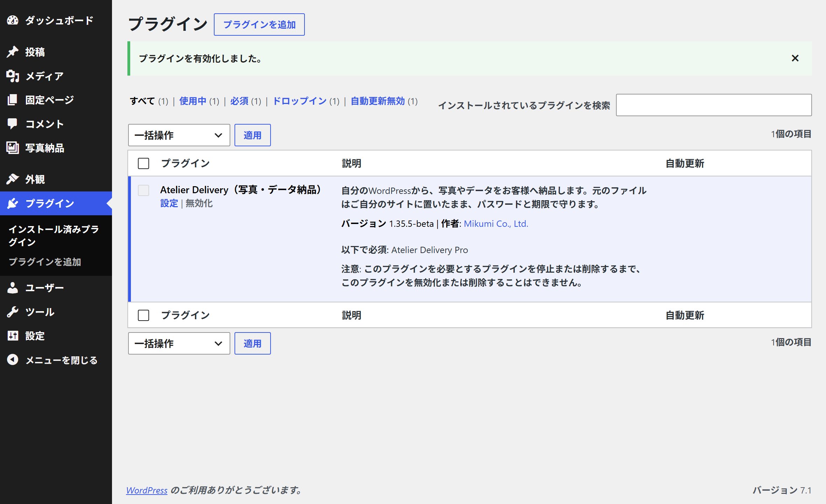Click the バージョン 7.1 footer text

click(782, 490)
